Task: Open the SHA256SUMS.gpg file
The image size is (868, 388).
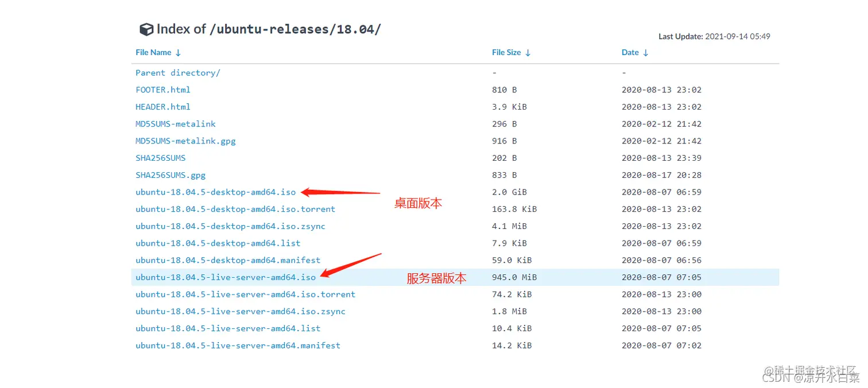Action: tap(170, 175)
